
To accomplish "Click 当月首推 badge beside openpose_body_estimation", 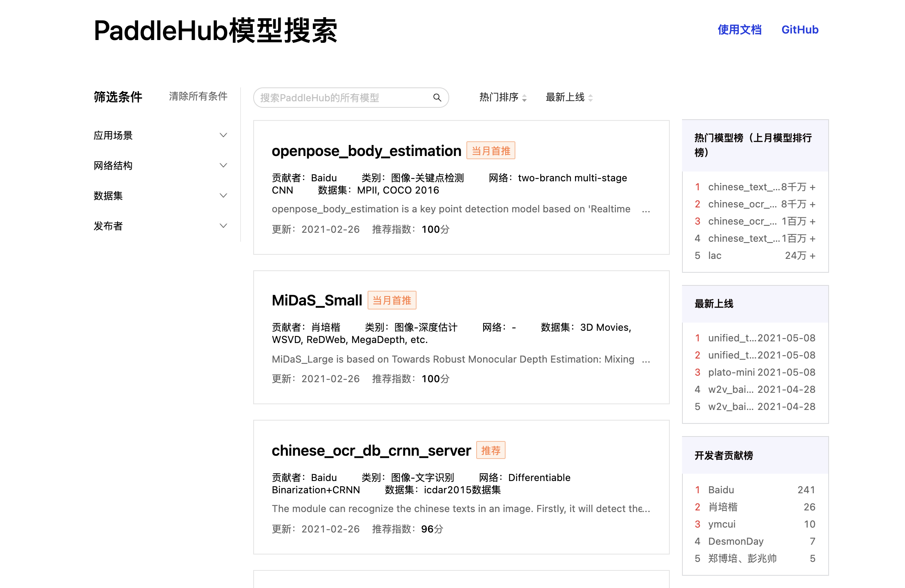I will point(490,151).
